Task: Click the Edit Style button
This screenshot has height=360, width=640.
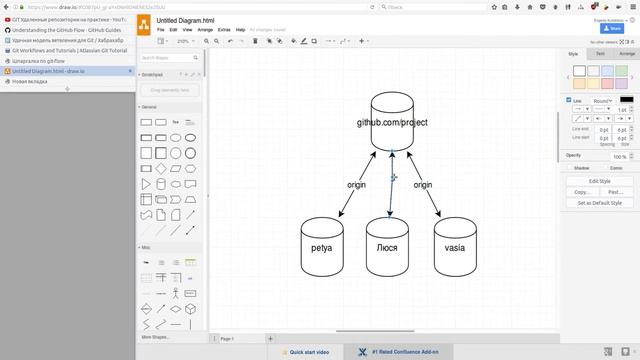Action: 600,181
